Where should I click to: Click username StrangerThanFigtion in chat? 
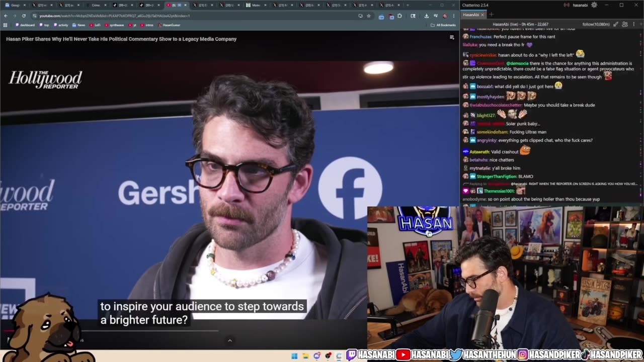click(496, 176)
